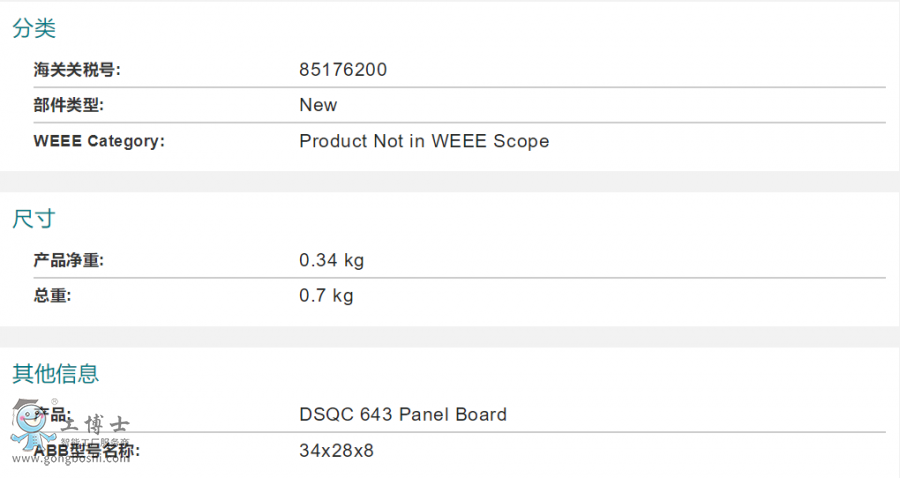The width and height of the screenshot is (900, 478).
Task: Click the robot mascot watermark logo
Action: coord(28,428)
